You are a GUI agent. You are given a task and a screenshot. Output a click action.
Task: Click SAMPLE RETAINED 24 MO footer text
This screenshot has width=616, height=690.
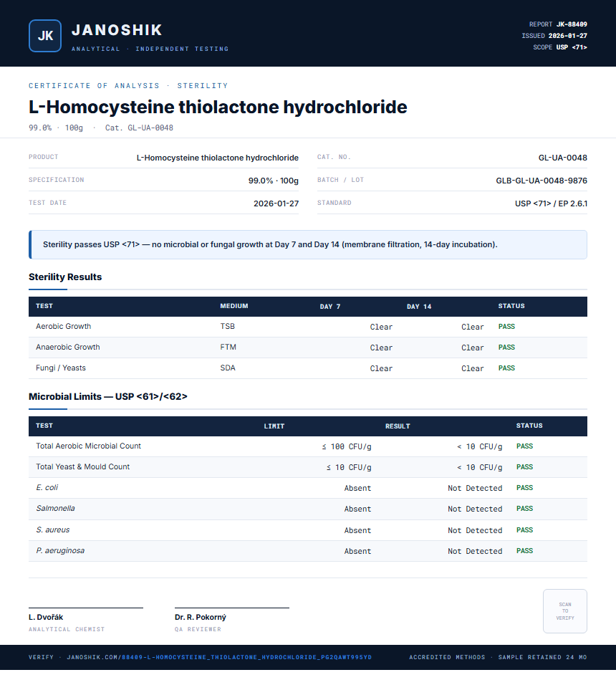542,657
